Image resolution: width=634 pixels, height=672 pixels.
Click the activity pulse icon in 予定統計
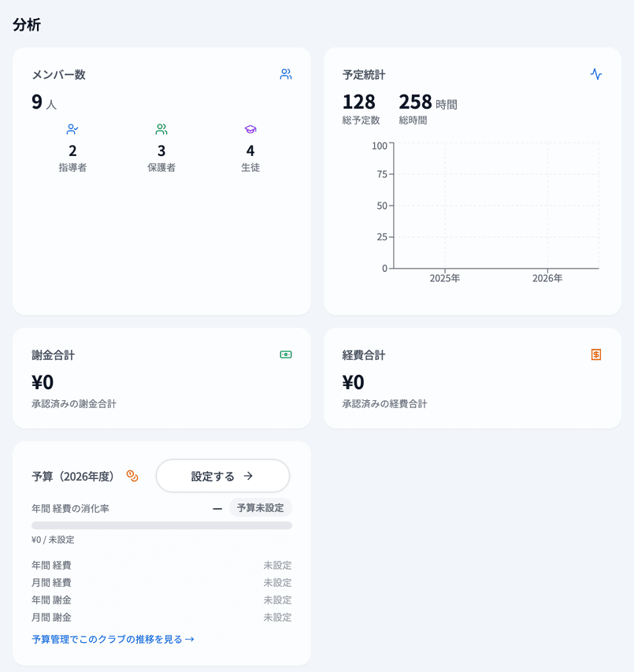[x=596, y=74]
